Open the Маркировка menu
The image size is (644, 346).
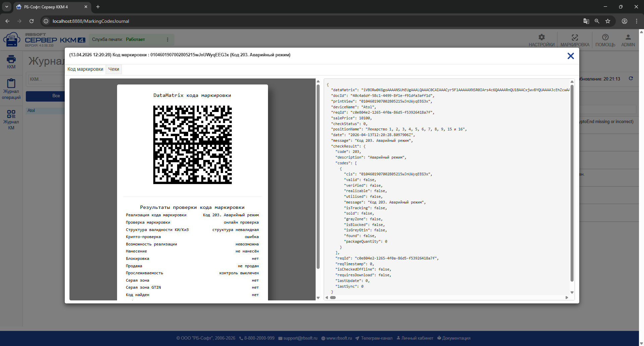point(575,40)
